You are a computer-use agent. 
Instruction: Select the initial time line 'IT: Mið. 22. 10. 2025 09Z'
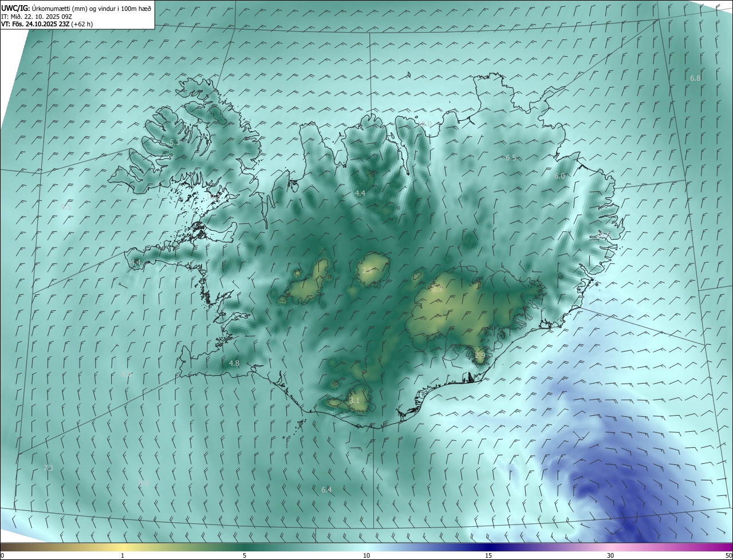click(37, 16)
